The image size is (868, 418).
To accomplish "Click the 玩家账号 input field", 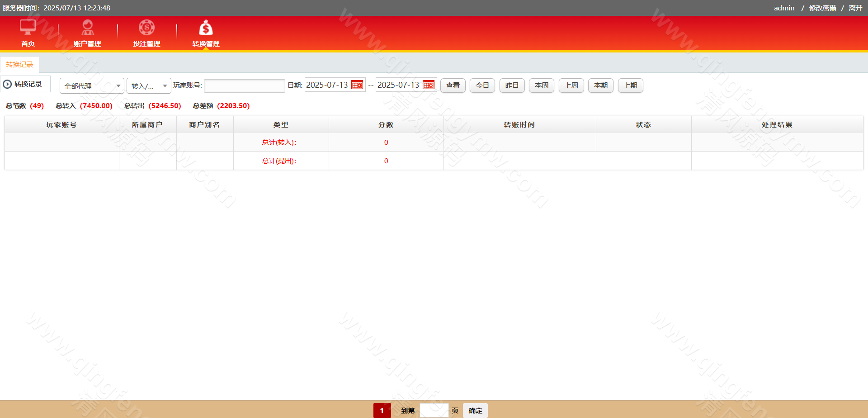I will (x=244, y=85).
